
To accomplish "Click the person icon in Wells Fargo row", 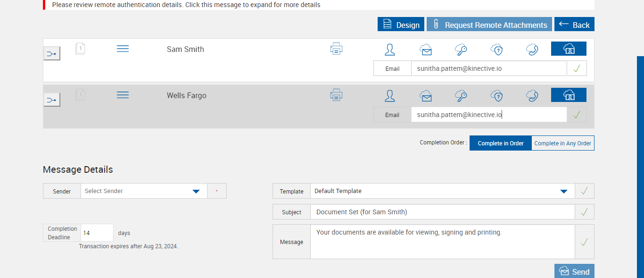I will coord(390,96).
